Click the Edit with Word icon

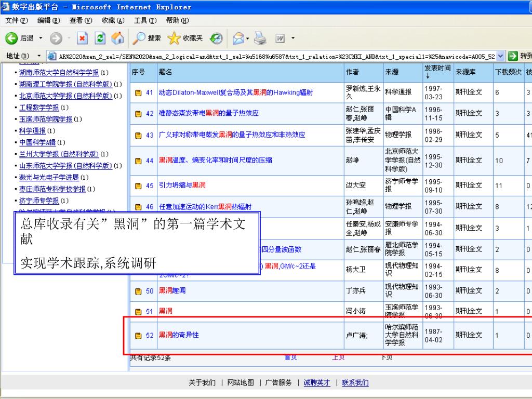[x=280, y=38]
